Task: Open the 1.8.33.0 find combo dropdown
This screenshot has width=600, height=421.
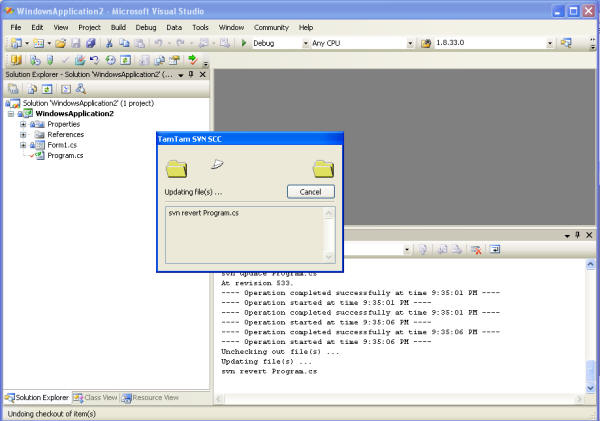Action: [x=550, y=44]
